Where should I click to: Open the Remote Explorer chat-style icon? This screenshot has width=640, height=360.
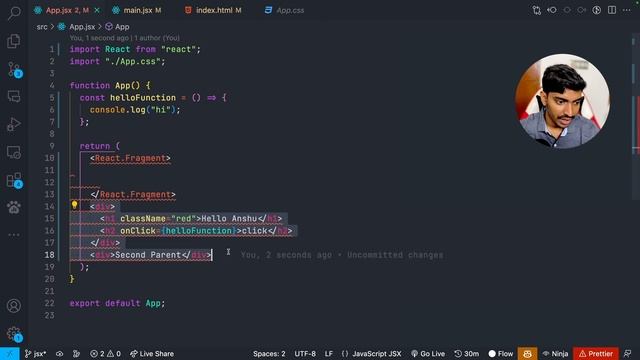pyautogui.click(x=14, y=97)
